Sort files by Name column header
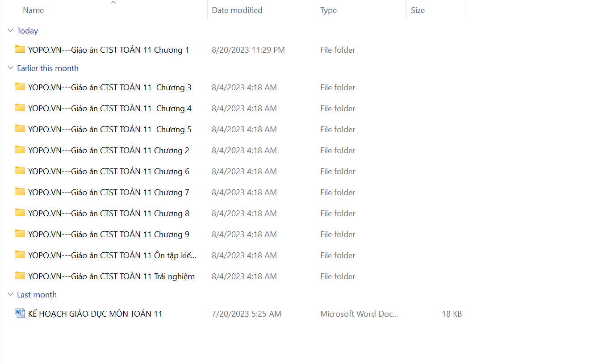590x364 pixels. point(33,10)
